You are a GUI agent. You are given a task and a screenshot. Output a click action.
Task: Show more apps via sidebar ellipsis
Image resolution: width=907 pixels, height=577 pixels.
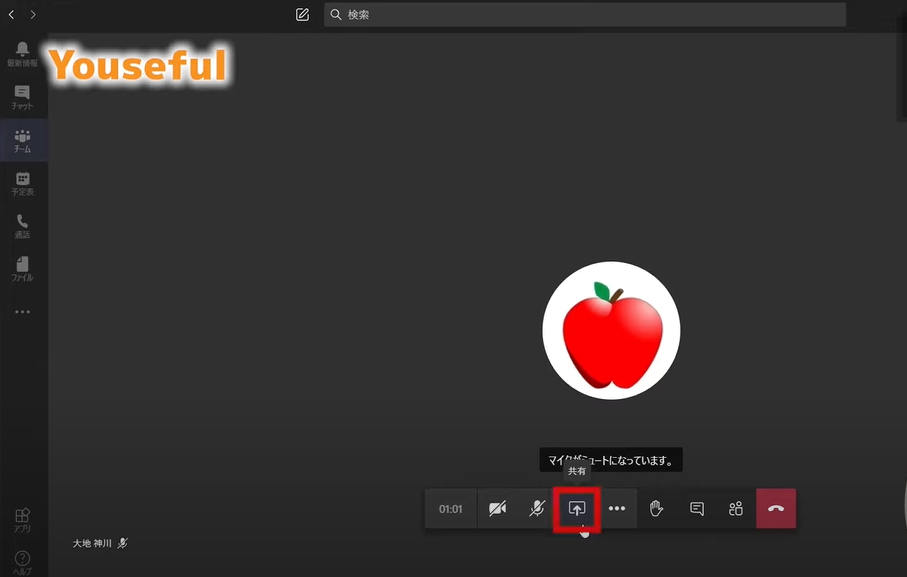23,312
